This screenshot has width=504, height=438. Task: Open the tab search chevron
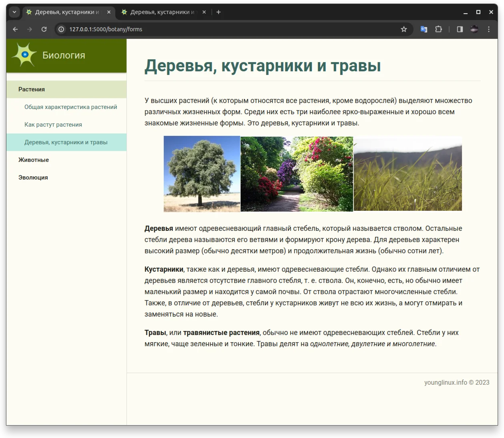pyautogui.click(x=14, y=12)
